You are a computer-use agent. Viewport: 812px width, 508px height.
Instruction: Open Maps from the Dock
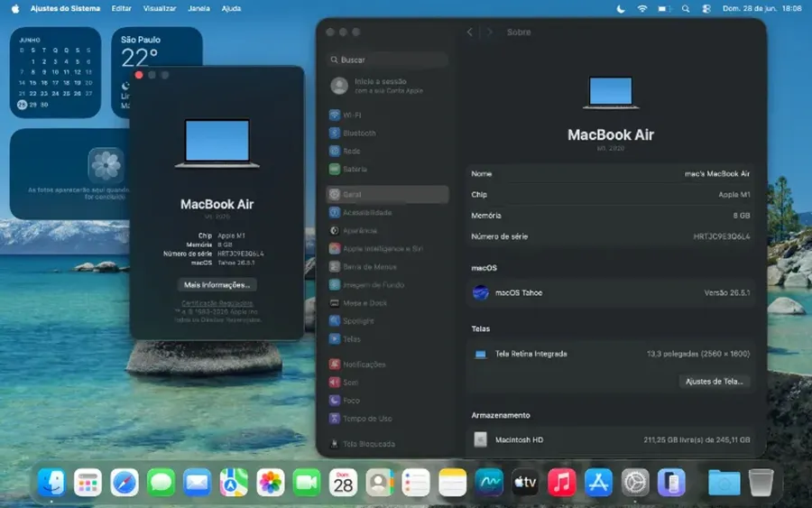(234, 482)
